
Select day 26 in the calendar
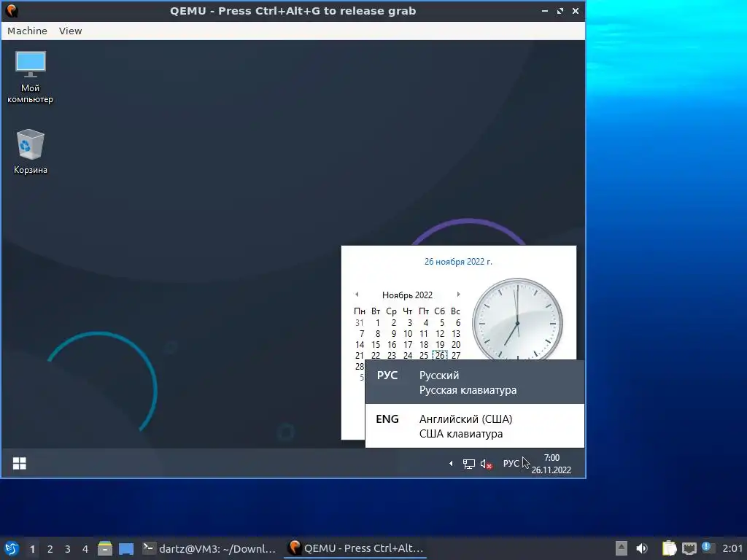pyautogui.click(x=440, y=355)
